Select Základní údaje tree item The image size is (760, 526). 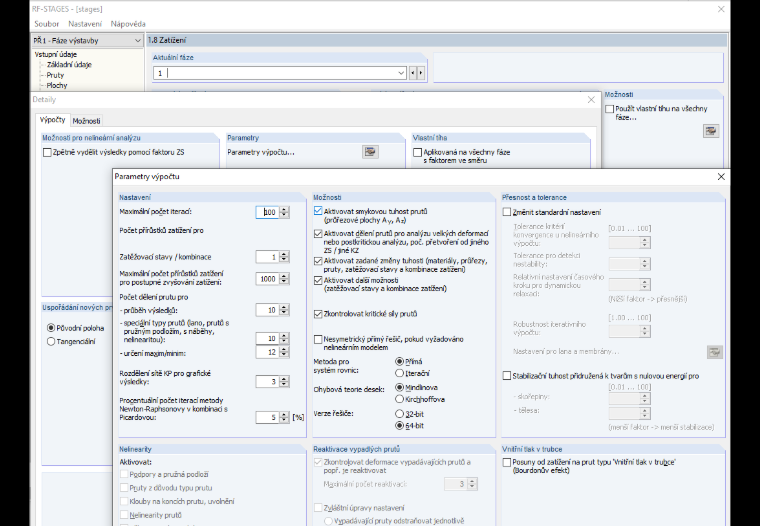(x=69, y=64)
